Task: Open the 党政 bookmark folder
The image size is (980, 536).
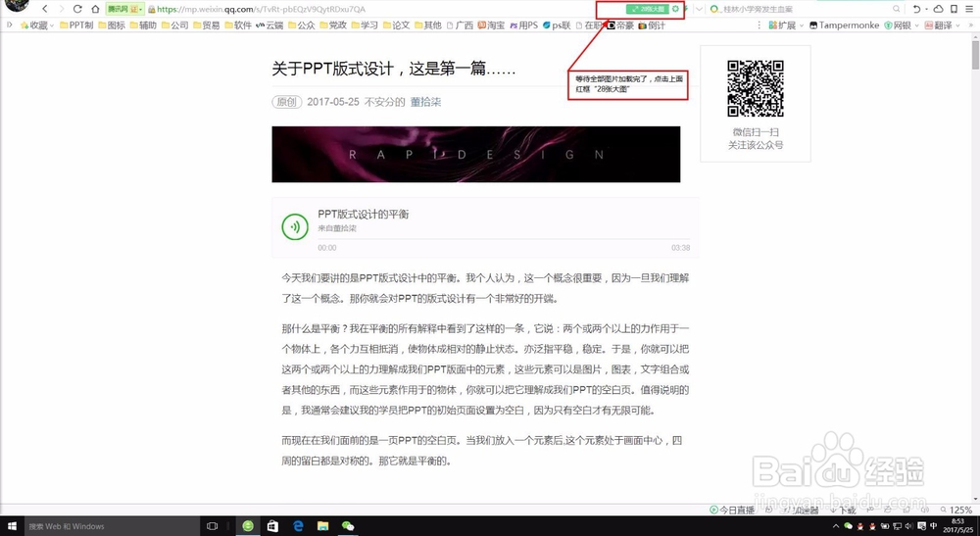Action: click(333, 25)
